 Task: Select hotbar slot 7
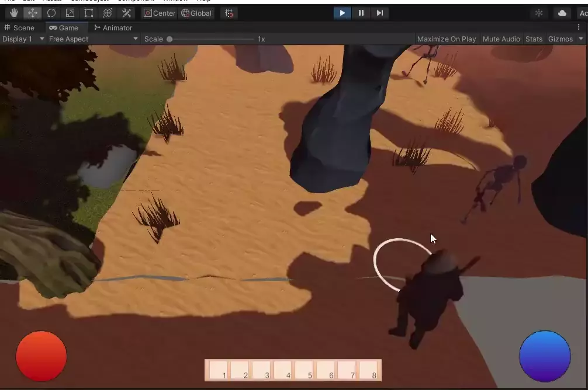click(x=346, y=370)
